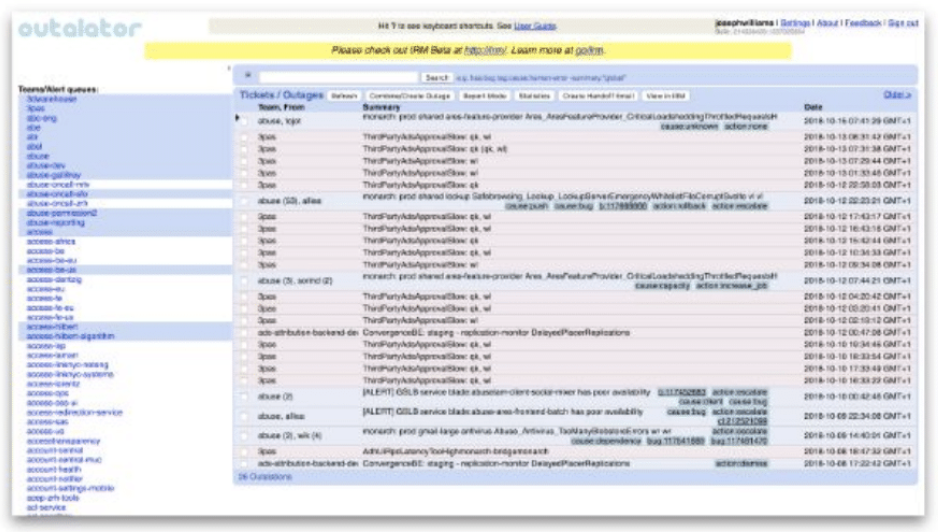The image size is (938, 532).
Task: Open Settings from the top-right links
Action: pyautogui.click(x=795, y=23)
